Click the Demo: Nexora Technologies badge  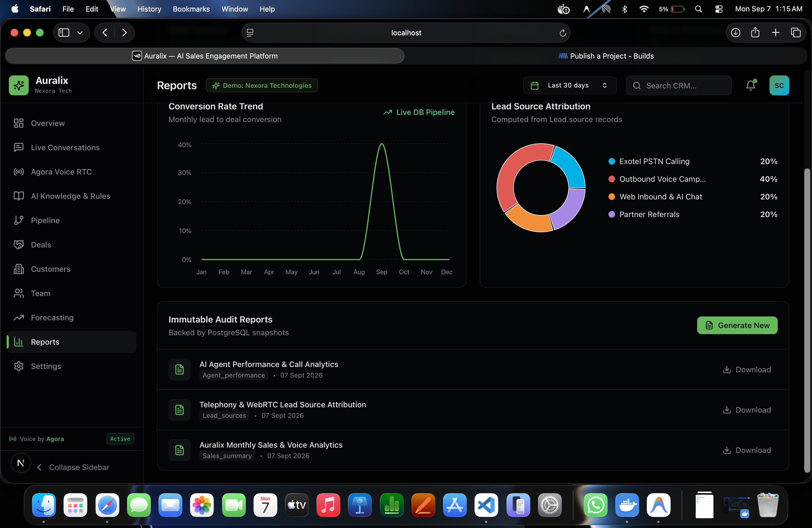(x=262, y=85)
